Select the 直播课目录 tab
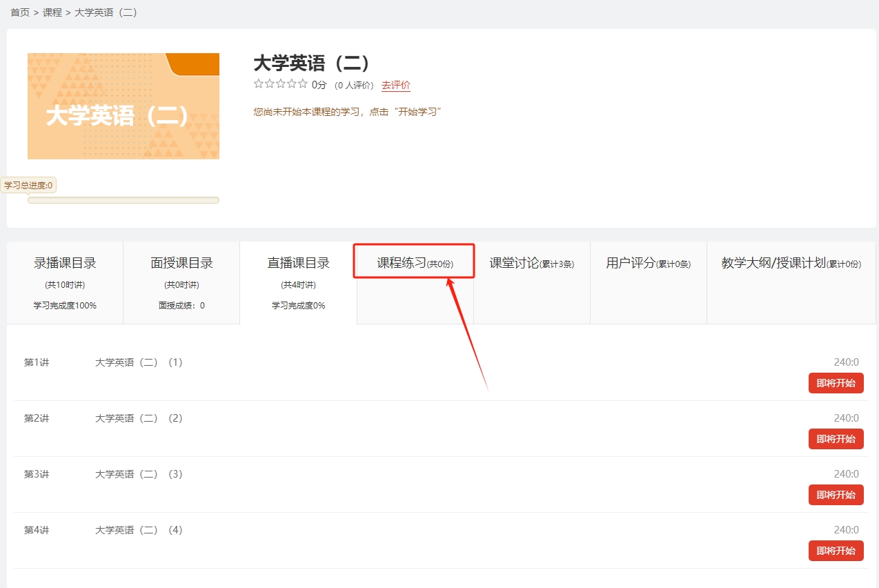The height and width of the screenshot is (588, 879). (298, 282)
